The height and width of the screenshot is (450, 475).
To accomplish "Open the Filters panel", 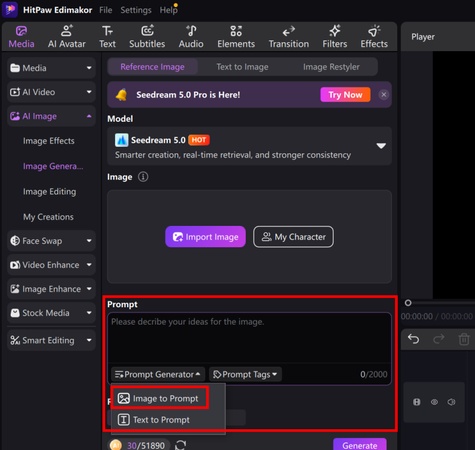I will [334, 37].
